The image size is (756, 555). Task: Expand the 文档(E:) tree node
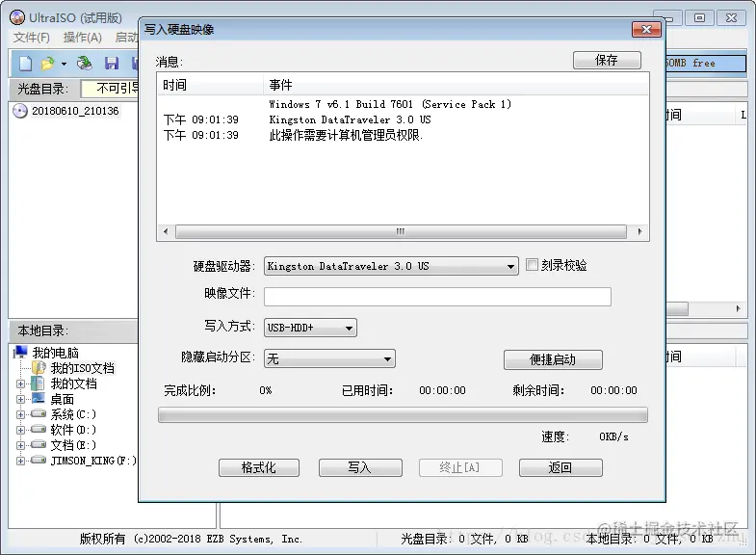tap(20, 445)
